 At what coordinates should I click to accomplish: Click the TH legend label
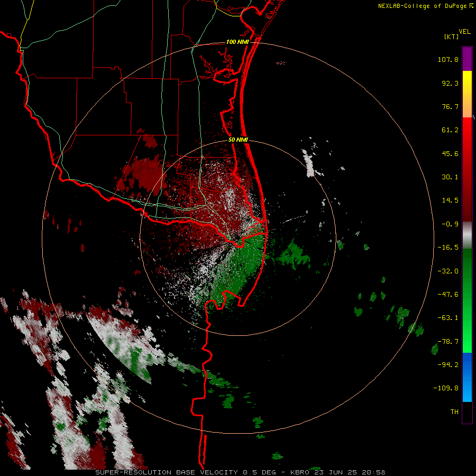454,411
